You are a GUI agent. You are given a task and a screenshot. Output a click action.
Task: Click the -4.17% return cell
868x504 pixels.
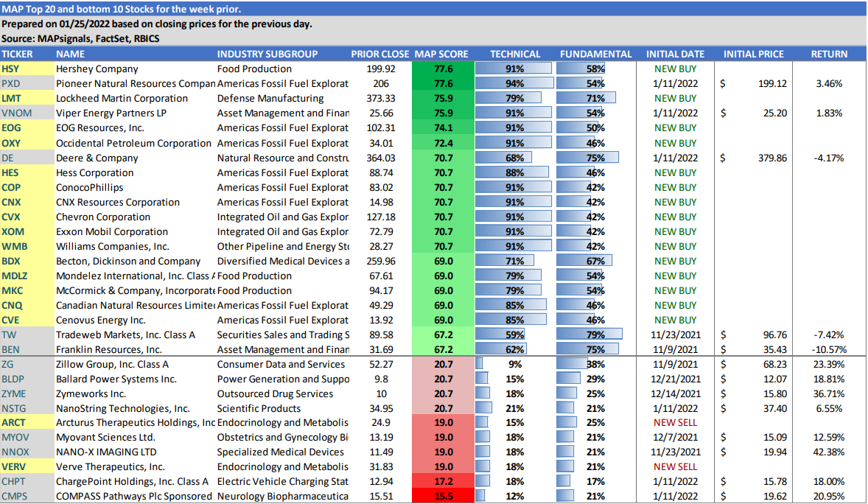[829, 158]
